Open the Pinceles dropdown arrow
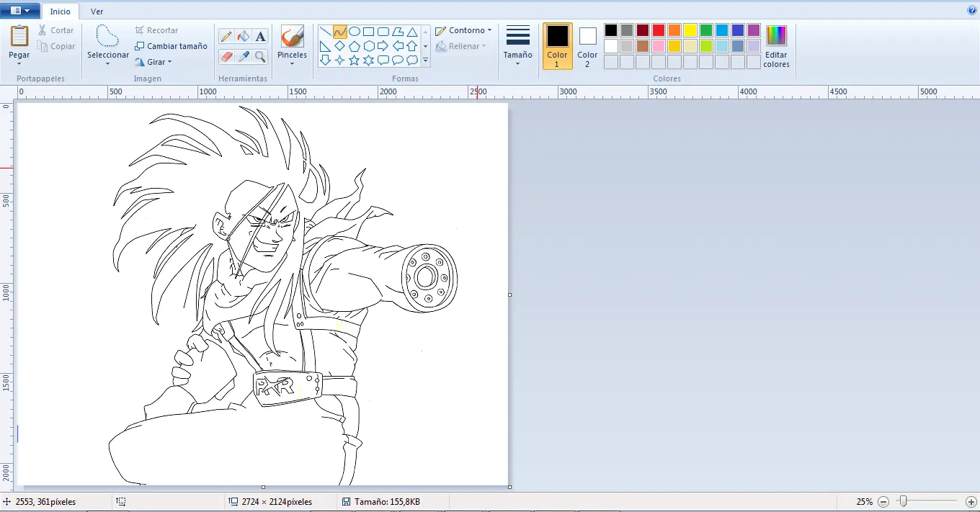Viewport: 980px width, 512px height. pos(292,63)
